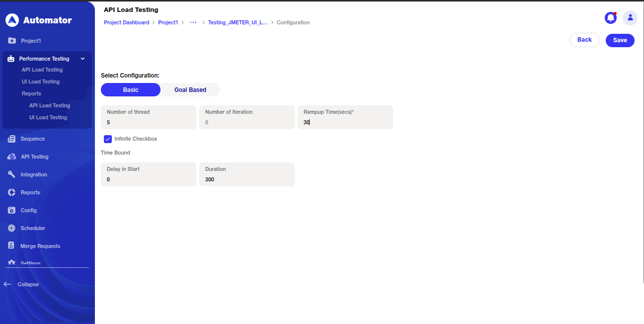The height and width of the screenshot is (324, 644).
Task: Open UI Load Testing report entry
Action: pos(48,117)
